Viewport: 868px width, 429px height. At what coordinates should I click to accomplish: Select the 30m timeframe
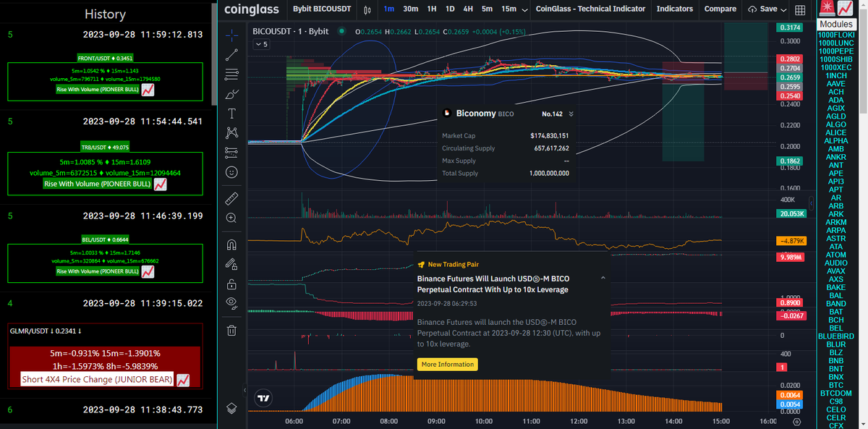[x=410, y=9]
